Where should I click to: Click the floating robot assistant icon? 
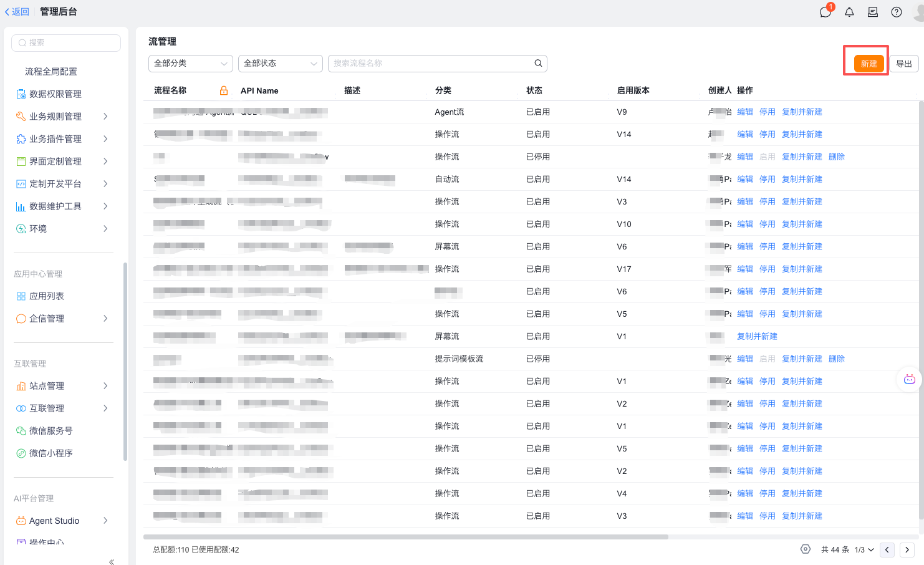coord(909,379)
